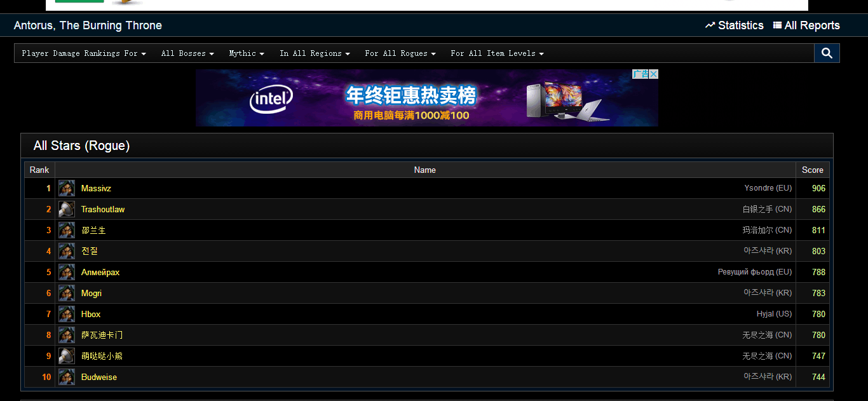The image size is (868, 401).
Task: Click the spec icon in rank 9 row
Action: [x=67, y=356]
